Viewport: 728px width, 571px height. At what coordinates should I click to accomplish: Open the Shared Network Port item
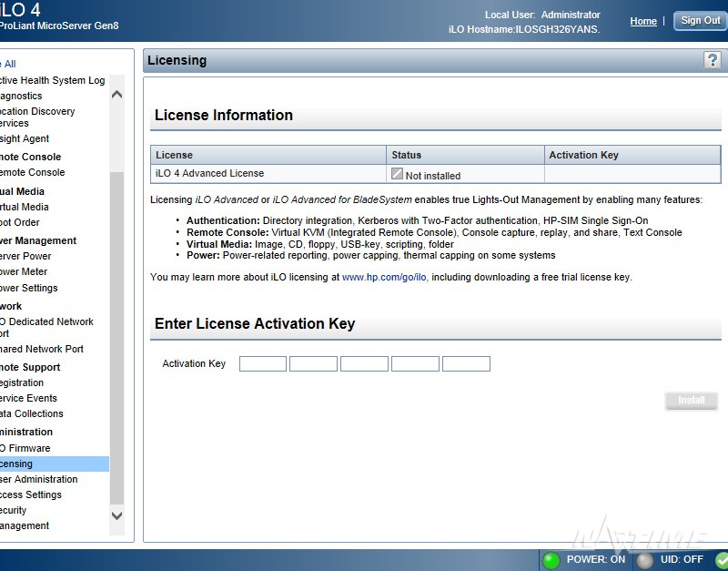(42, 349)
